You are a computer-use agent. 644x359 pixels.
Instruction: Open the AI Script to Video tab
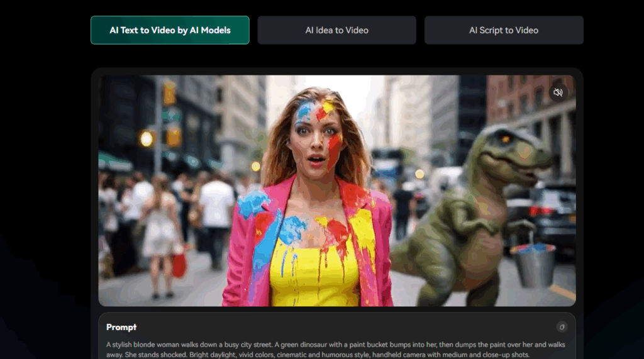pos(504,30)
